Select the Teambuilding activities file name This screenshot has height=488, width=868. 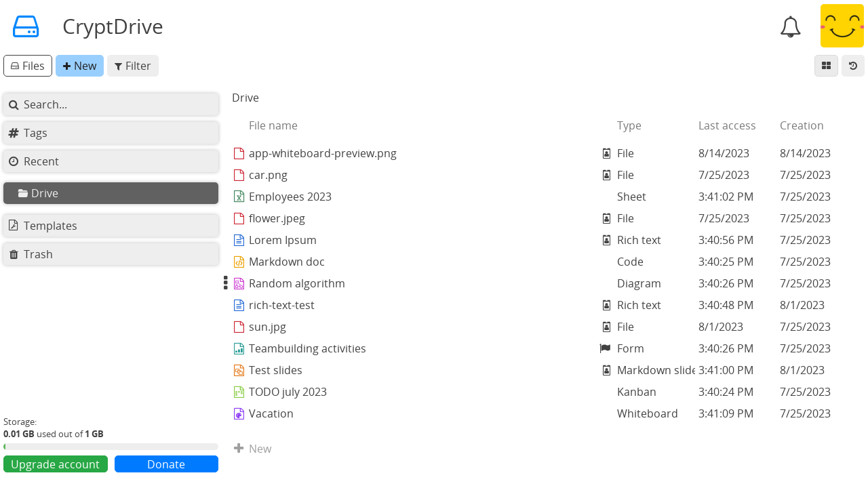[307, 348]
